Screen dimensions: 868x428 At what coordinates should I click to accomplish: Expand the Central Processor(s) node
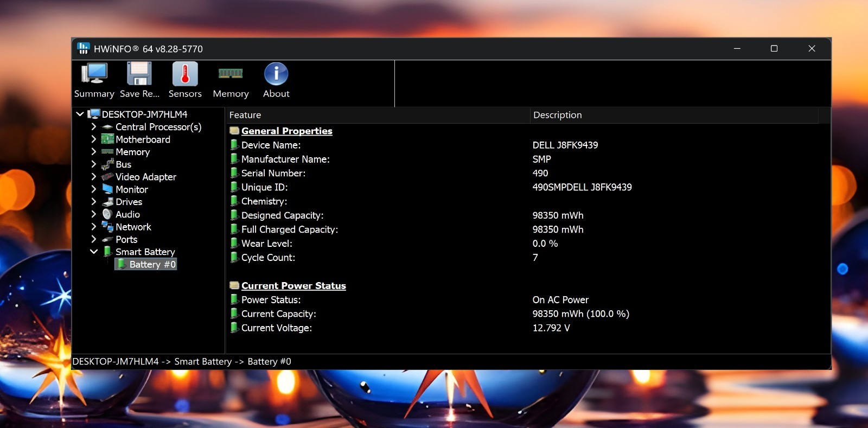pyautogui.click(x=93, y=126)
